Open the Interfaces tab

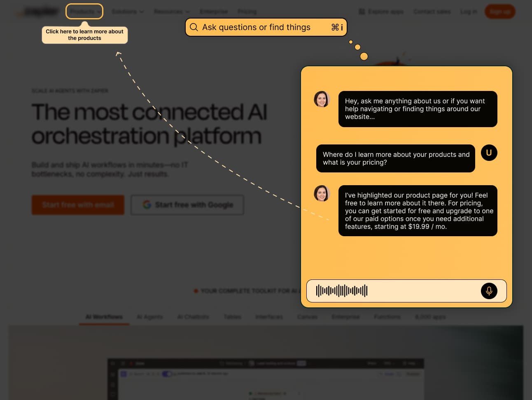(269, 317)
